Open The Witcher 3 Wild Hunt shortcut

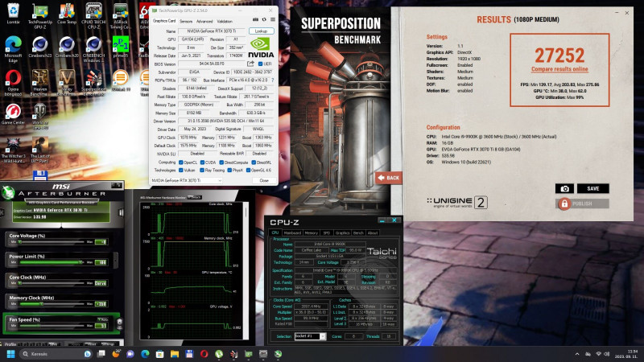point(13,150)
